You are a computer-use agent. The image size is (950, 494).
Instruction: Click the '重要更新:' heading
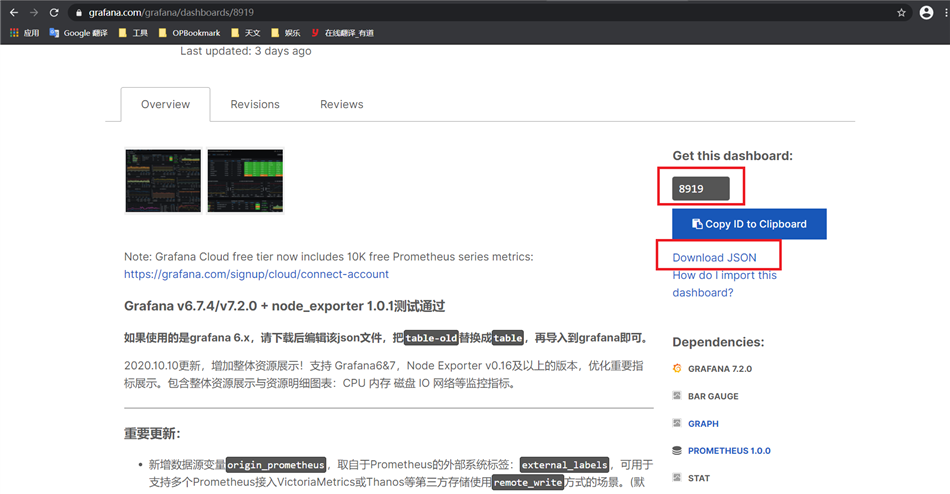[x=152, y=433]
